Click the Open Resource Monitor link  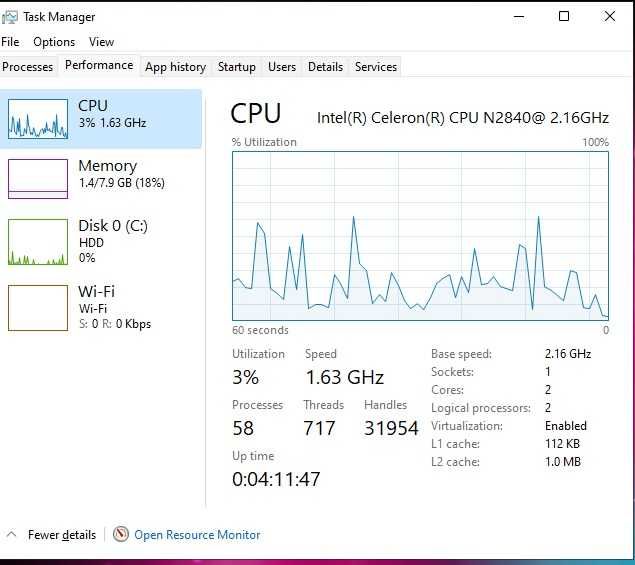point(197,535)
